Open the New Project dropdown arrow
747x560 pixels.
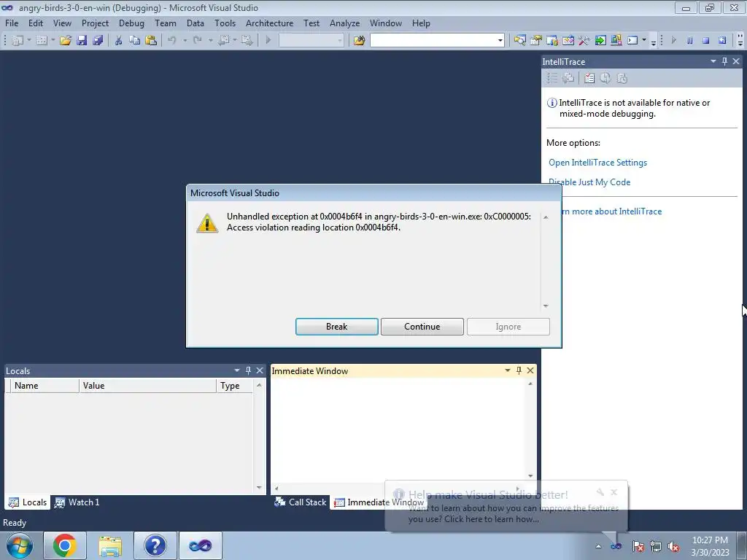29,41
